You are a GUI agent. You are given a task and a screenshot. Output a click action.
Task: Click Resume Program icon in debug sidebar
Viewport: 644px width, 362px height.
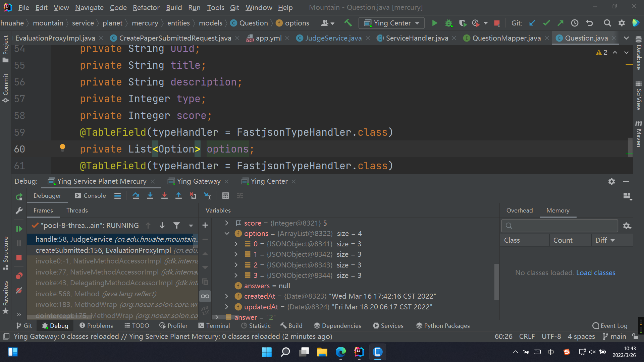pos(19,229)
